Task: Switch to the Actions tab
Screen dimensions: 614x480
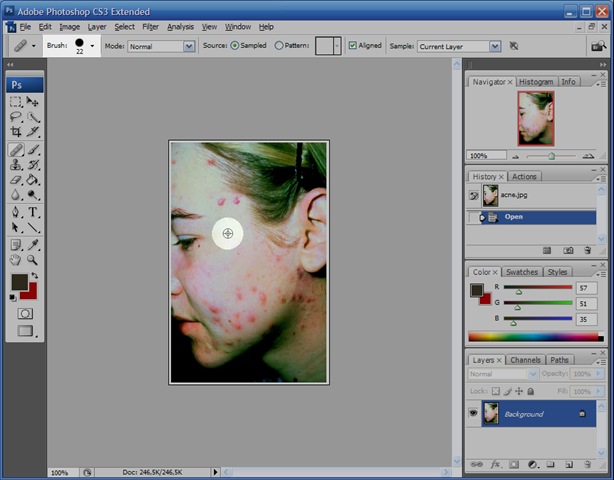Action: [x=524, y=177]
